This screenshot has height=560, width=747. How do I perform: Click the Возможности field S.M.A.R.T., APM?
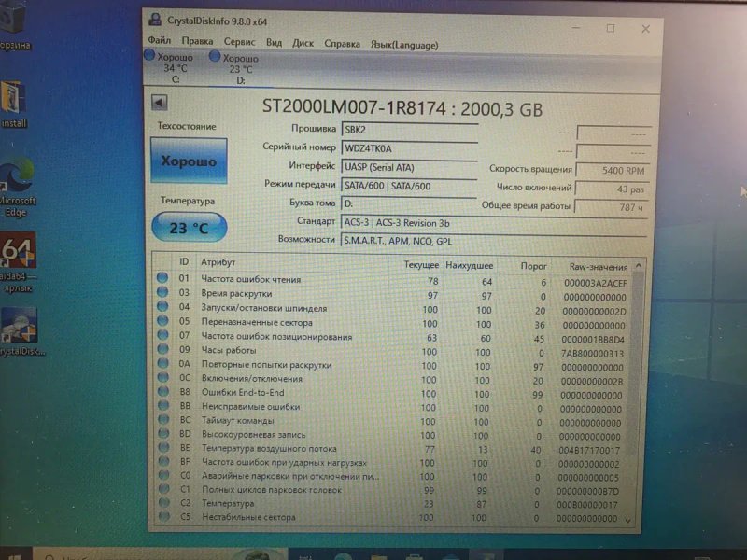494,241
